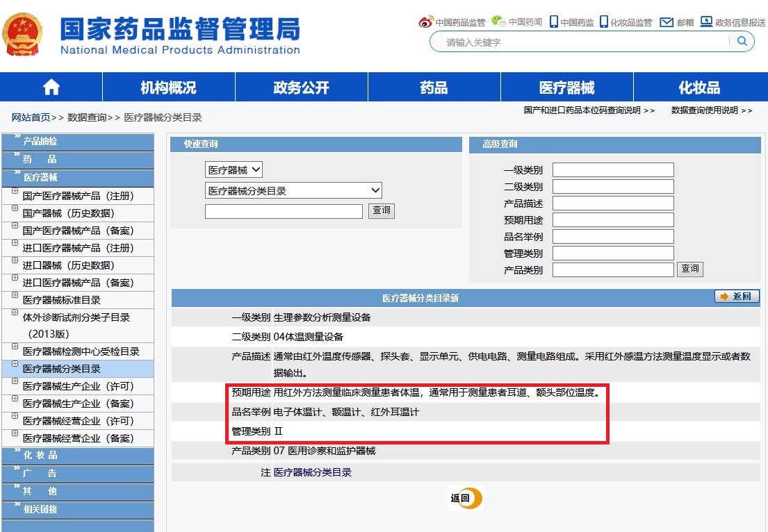
Task: Focus the 品名举例 input field
Action: click(x=613, y=236)
